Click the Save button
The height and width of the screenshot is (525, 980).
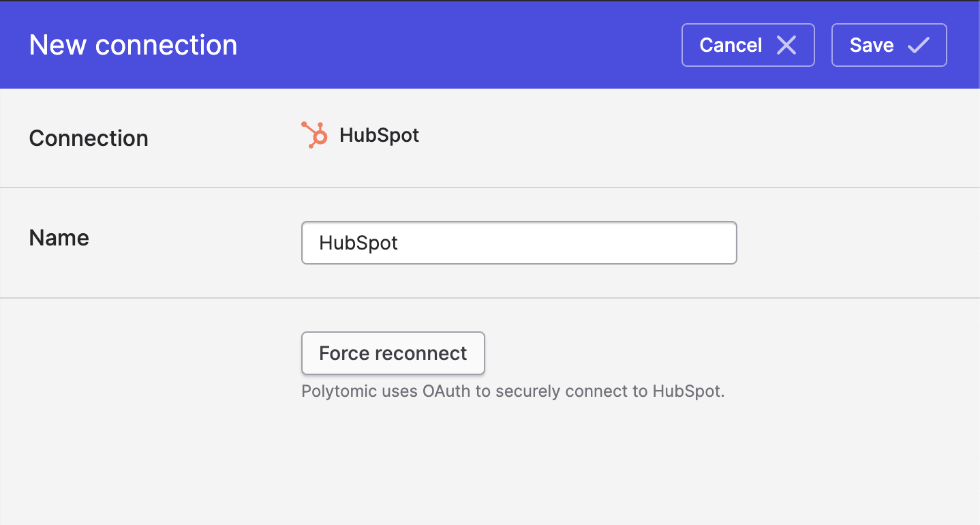[x=889, y=45]
